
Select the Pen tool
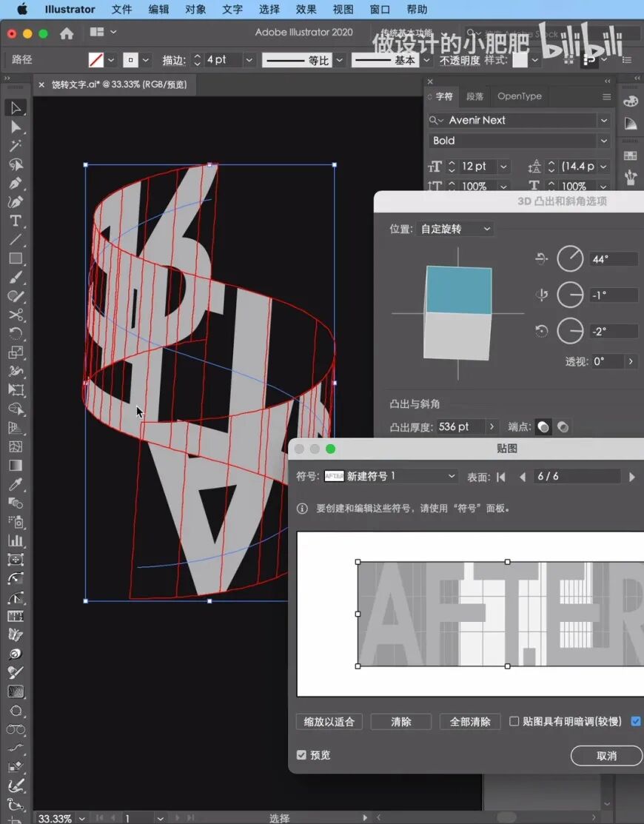pyautogui.click(x=16, y=184)
